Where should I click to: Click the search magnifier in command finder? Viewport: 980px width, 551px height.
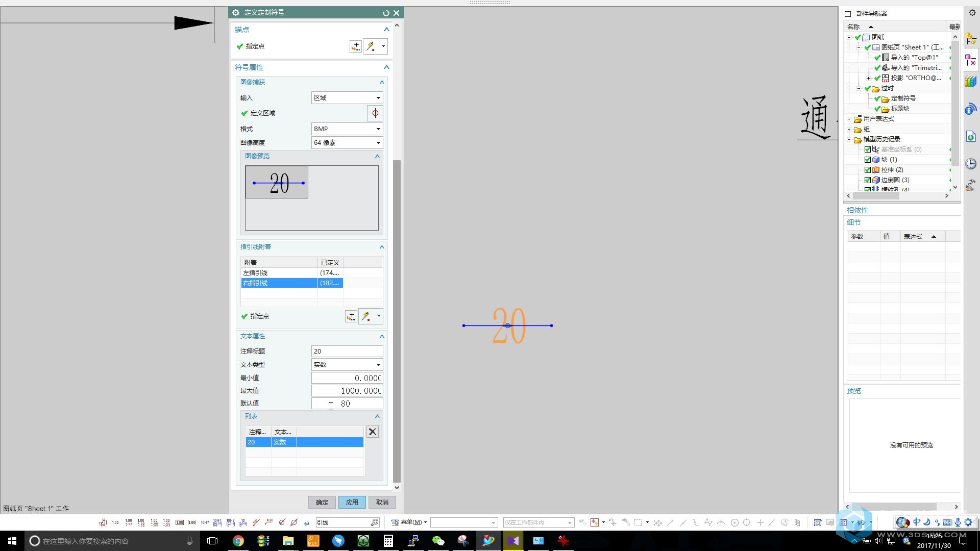(375, 522)
